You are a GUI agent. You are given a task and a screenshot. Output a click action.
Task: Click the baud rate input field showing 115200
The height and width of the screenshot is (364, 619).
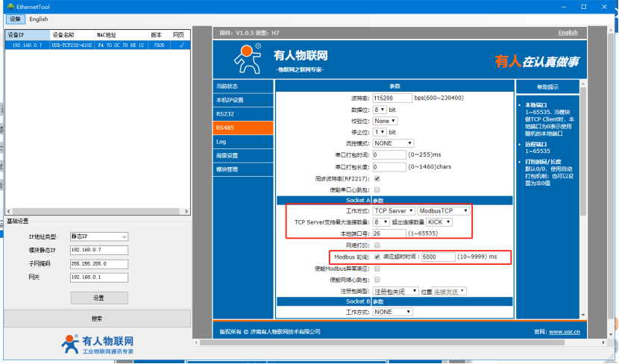(392, 98)
